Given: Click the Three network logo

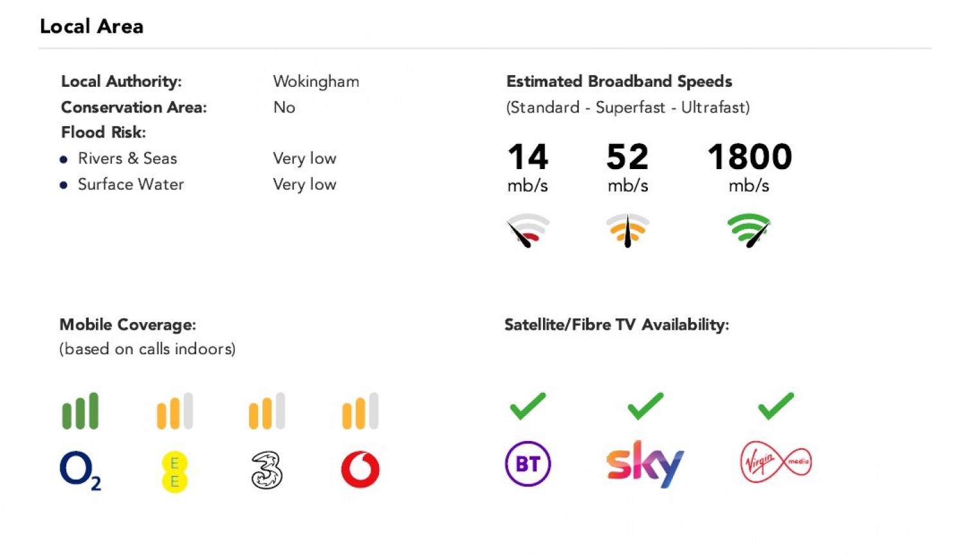Looking at the screenshot, I should 266,471.
